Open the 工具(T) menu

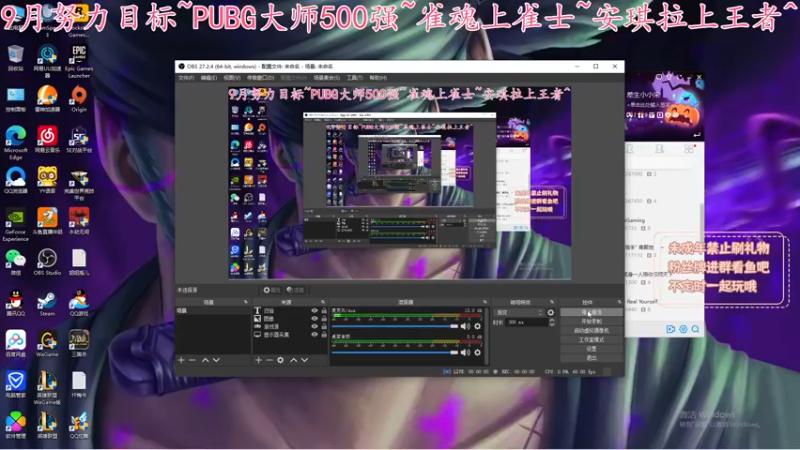tap(354, 78)
